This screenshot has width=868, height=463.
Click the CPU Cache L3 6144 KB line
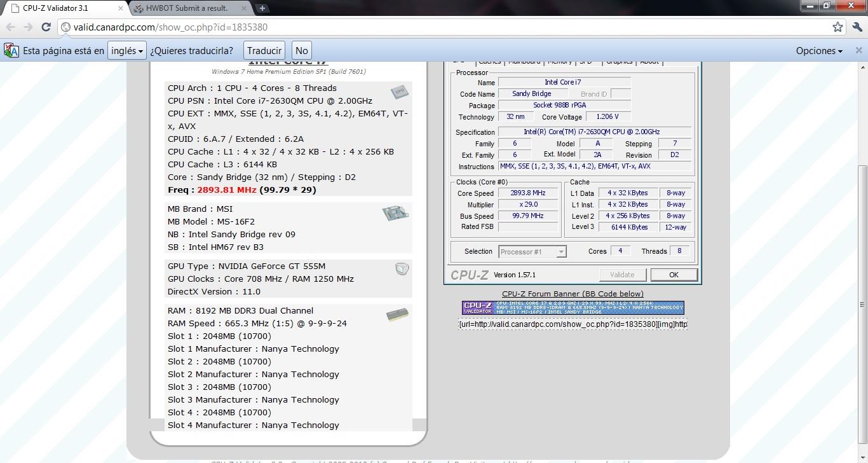pos(222,164)
